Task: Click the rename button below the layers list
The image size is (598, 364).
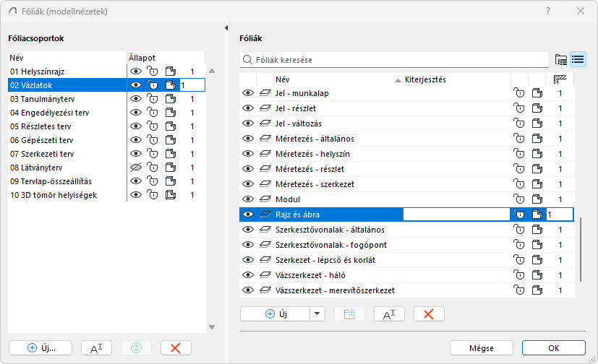Action: coord(388,313)
